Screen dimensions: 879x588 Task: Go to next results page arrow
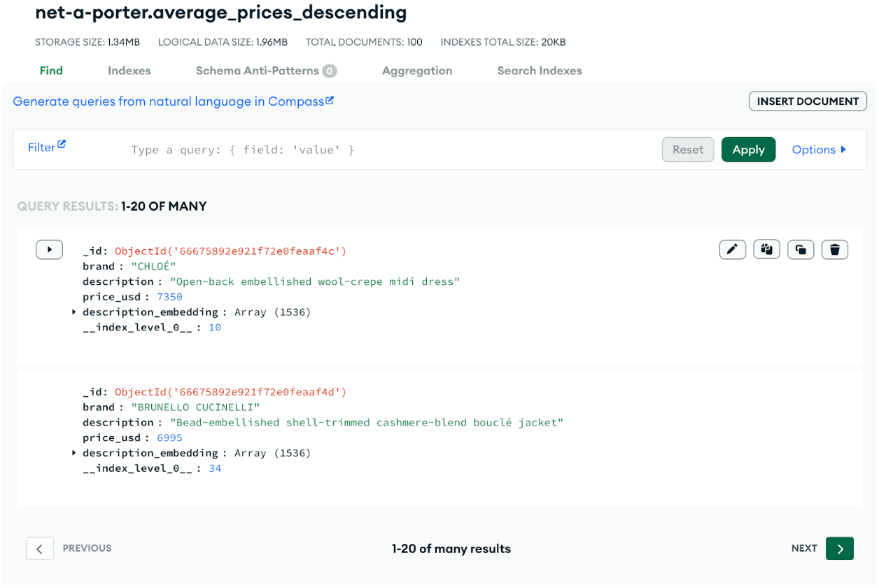839,549
